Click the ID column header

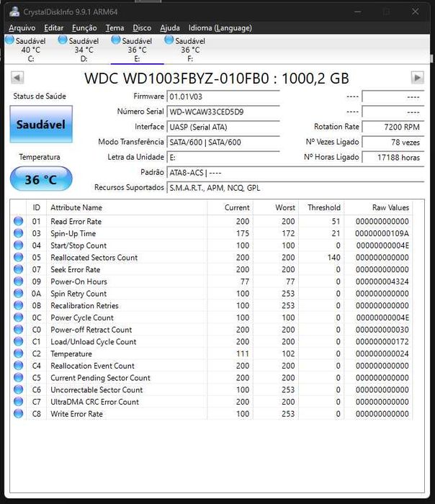click(36, 207)
